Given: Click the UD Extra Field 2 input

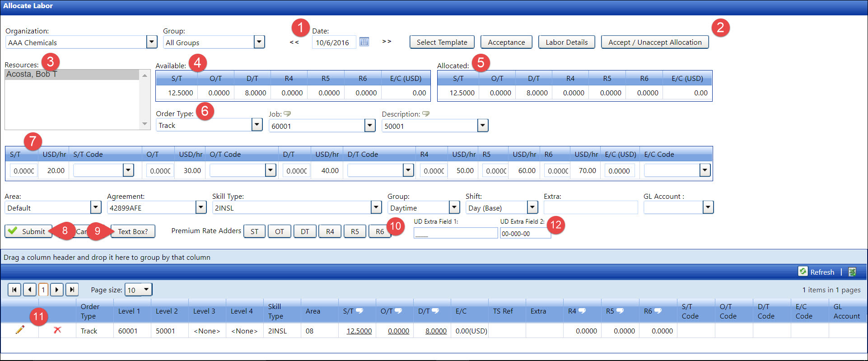Looking at the screenshot, I should point(525,234).
